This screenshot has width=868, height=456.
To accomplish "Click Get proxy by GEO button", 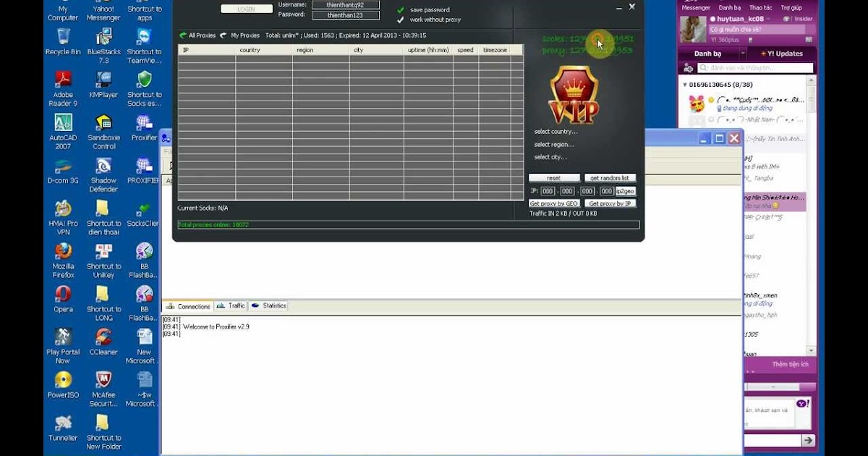I will point(554,203).
